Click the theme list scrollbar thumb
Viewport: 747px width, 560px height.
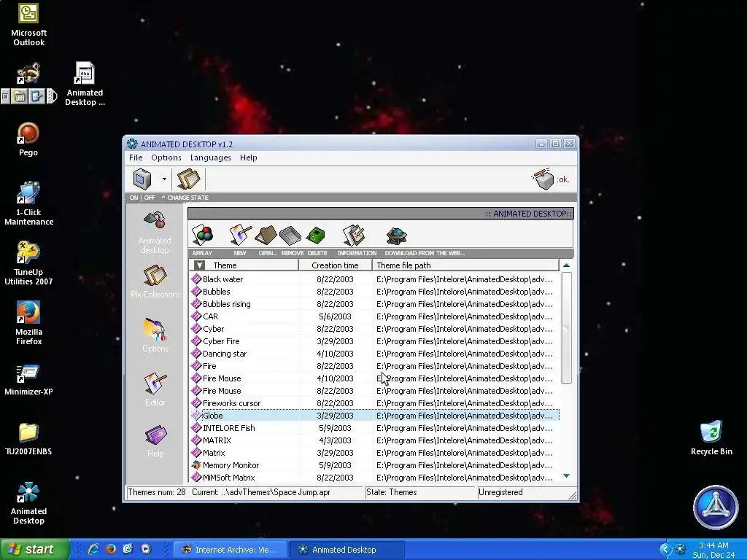click(x=566, y=327)
